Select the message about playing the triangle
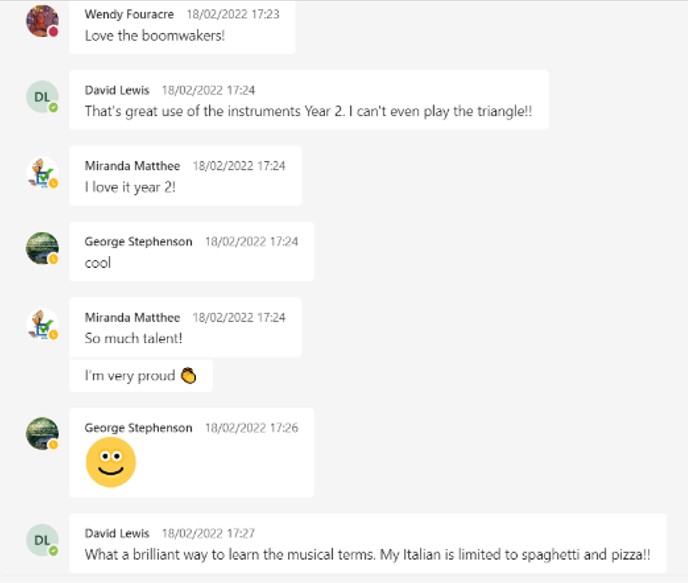Viewport: 688px width, 583px height. [x=309, y=100]
